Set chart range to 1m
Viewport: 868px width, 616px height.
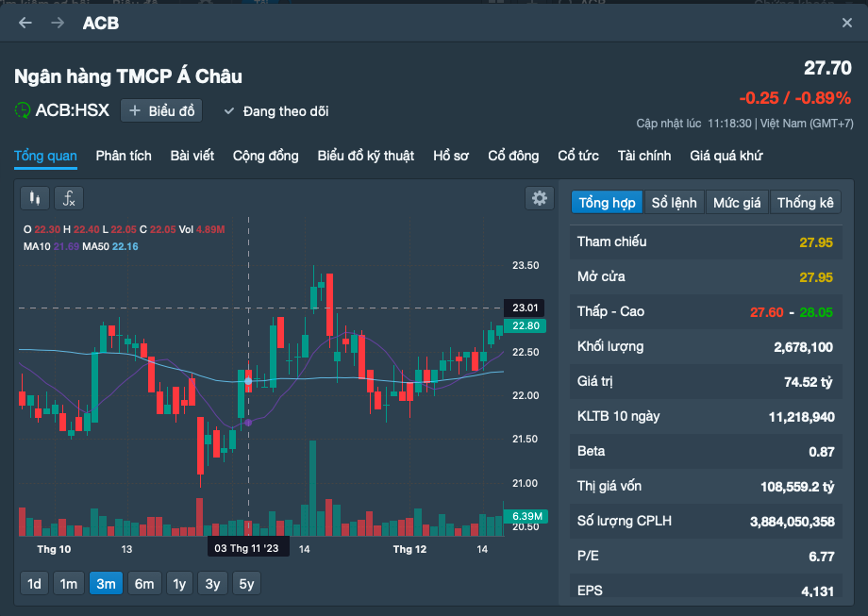point(69,584)
